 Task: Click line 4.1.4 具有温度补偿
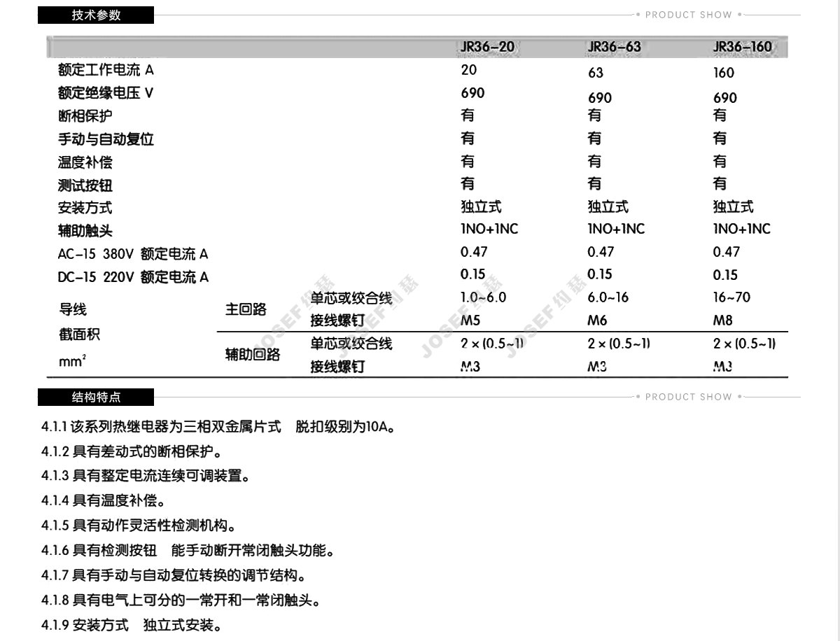[x=104, y=501]
